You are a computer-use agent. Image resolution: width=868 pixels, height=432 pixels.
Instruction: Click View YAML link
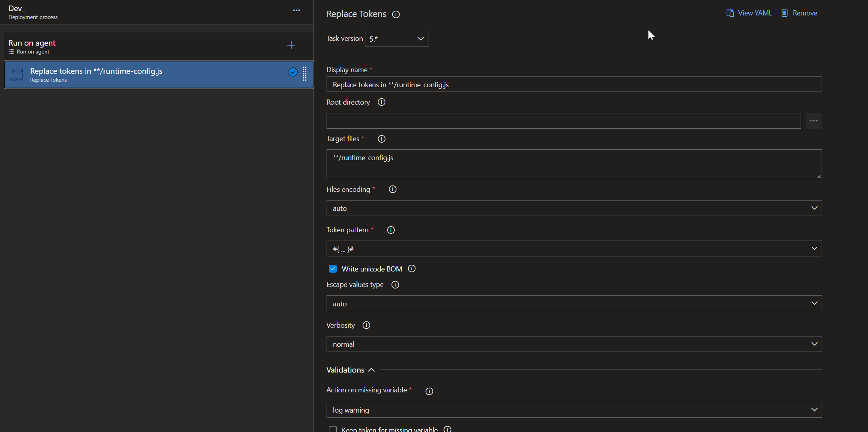[749, 13]
